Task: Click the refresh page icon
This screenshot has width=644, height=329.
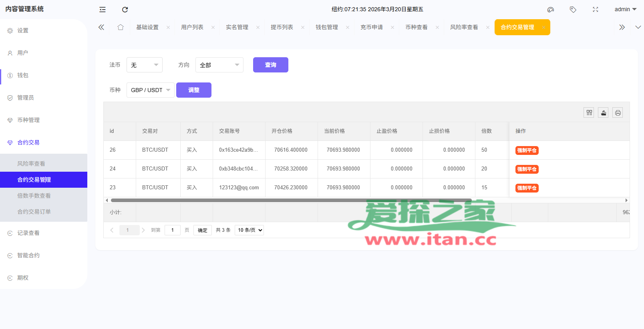Action: (x=125, y=10)
